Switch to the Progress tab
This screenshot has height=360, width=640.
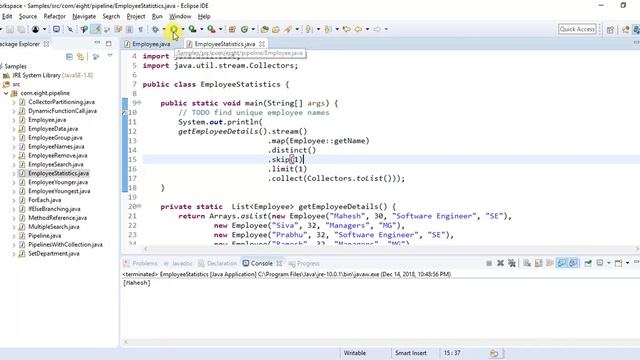(304, 263)
